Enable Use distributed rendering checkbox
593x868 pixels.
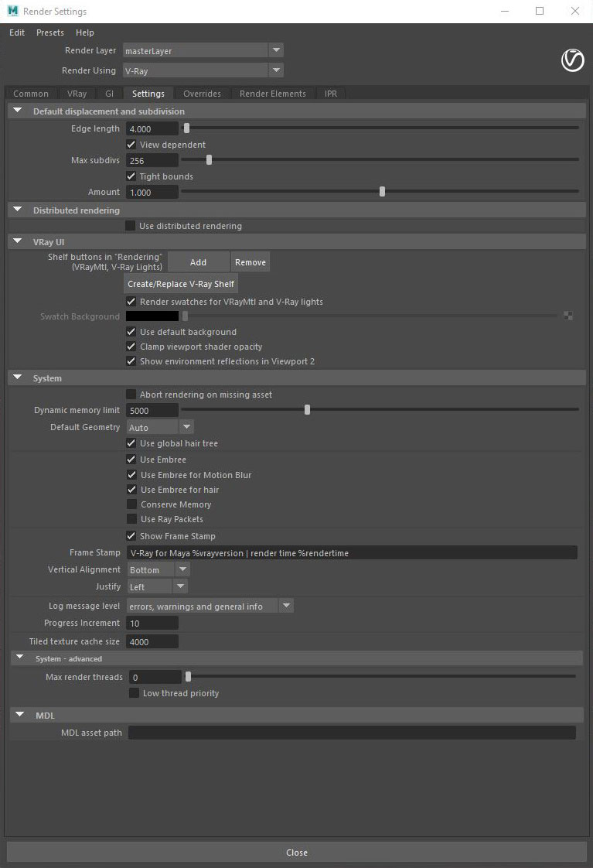click(x=131, y=226)
